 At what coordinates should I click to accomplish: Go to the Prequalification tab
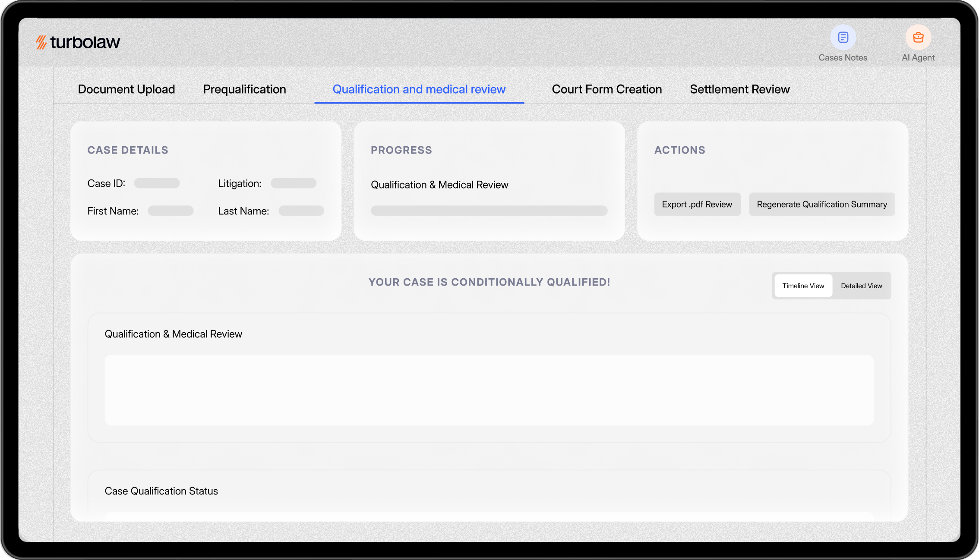[x=244, y=89]
